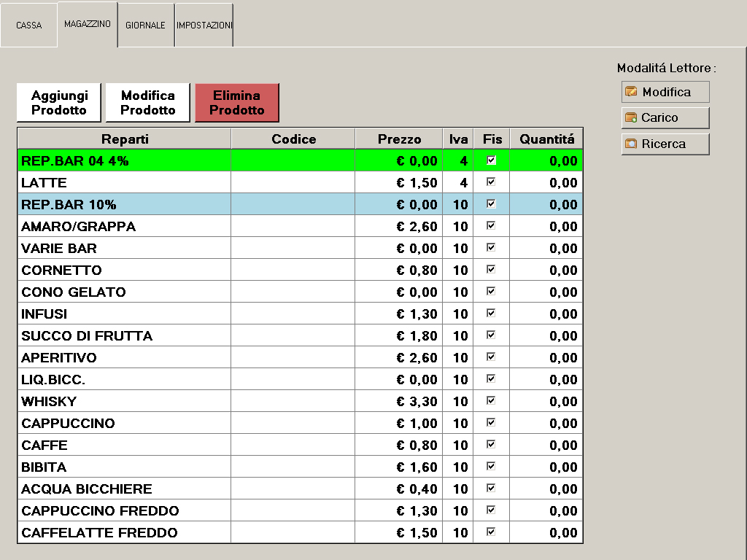This screenshot has width=747, height=560.
Task: Select the MAGAZZINO tab
Action: tap(88, 24)
